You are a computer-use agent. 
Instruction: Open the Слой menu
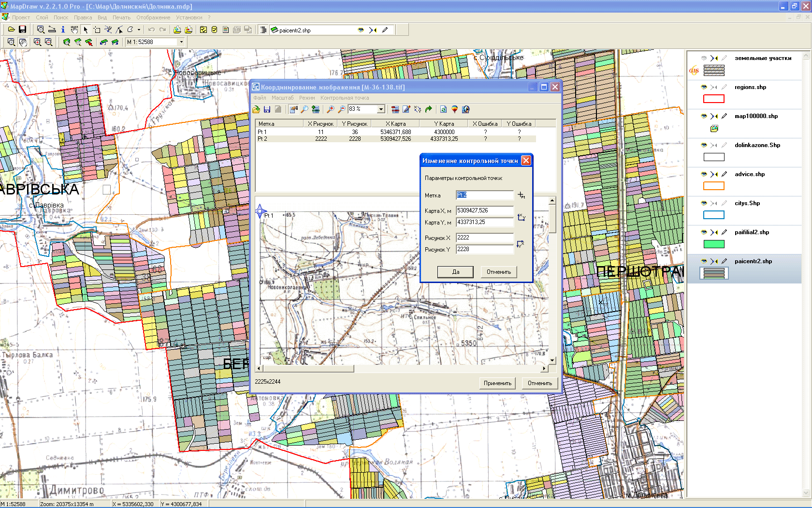click(x=42, y=17)
